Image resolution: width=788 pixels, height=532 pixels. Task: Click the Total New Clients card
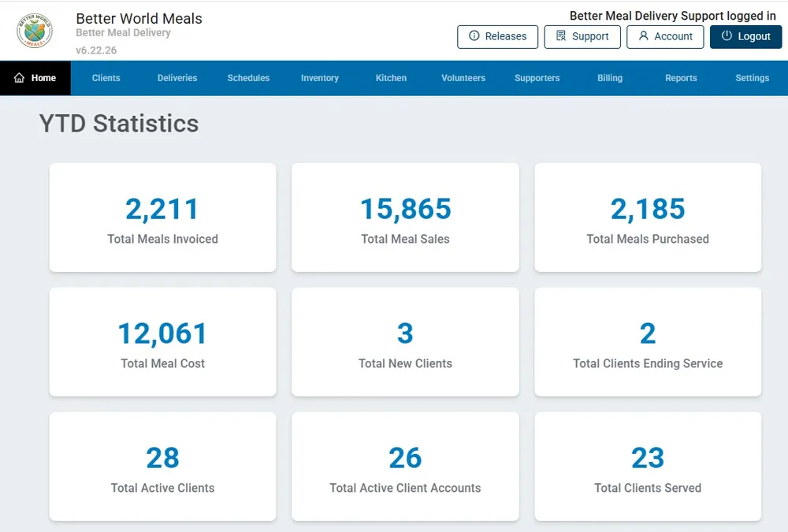[x=405, y=342]
